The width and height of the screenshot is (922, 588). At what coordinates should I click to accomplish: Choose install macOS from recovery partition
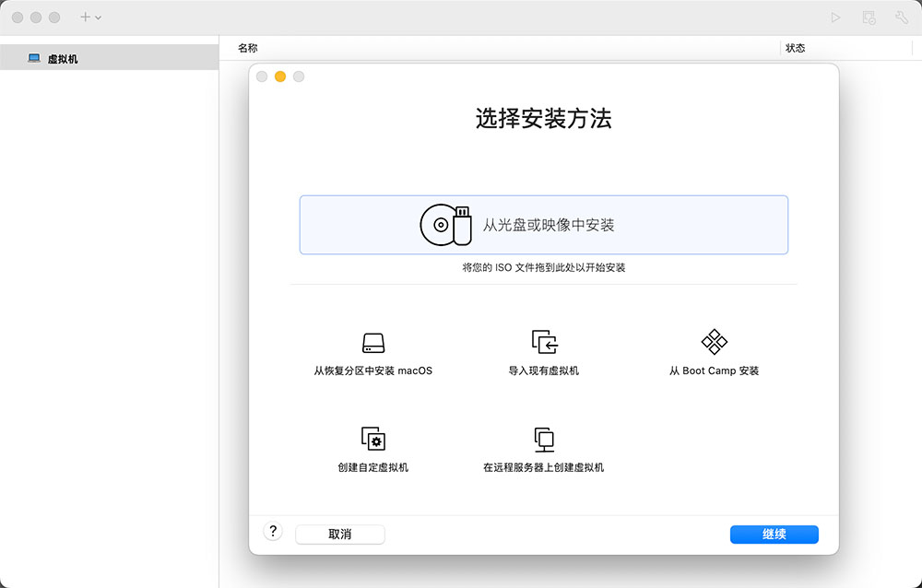[372, 353]
